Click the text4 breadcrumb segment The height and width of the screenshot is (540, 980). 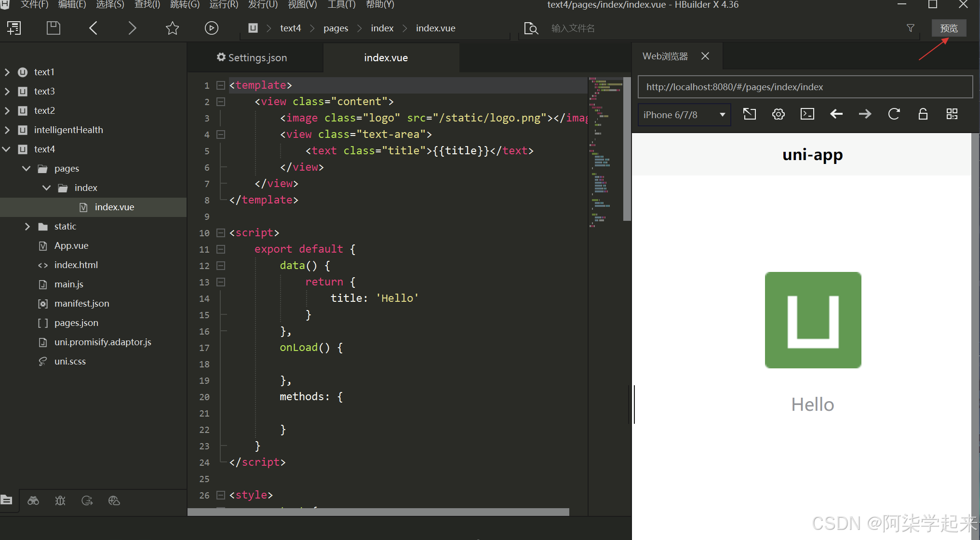pos(291,28)
